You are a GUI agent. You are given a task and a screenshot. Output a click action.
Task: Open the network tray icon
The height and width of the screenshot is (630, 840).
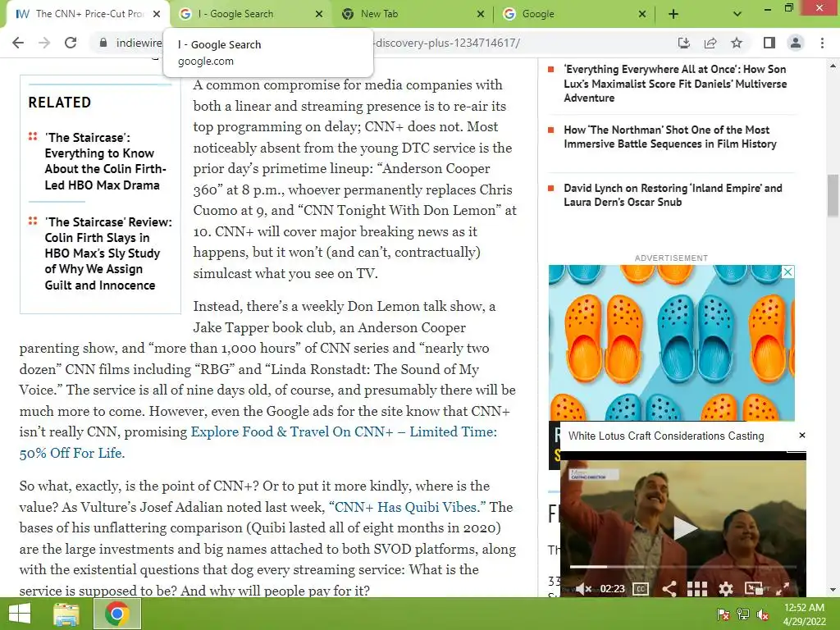tap(743, 614)
